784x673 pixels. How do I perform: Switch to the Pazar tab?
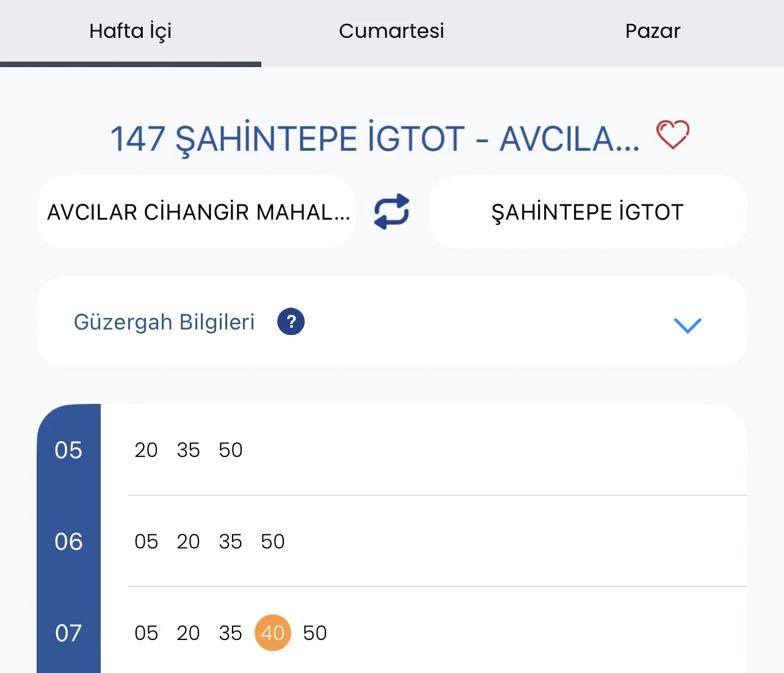click(x=653, y=31)
